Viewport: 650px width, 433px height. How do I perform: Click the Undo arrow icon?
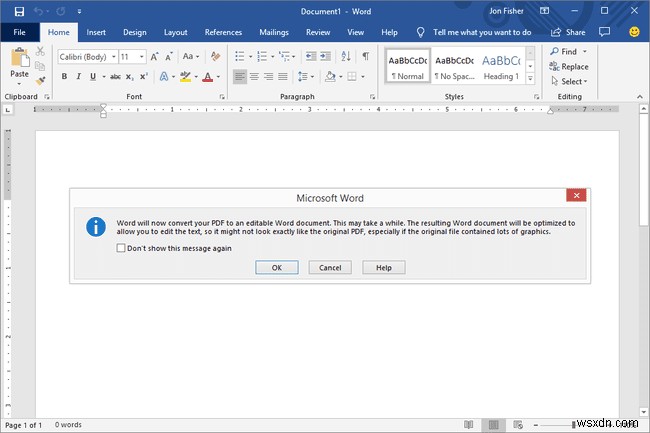(39, 12)
